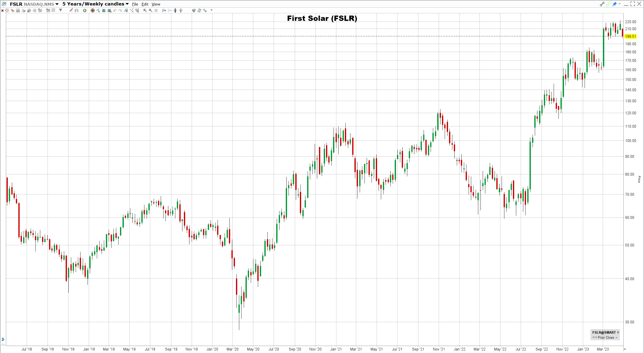This screenshot has width=644, height=353.
Task: Select the trendline drawing tool
Action: 132,10
